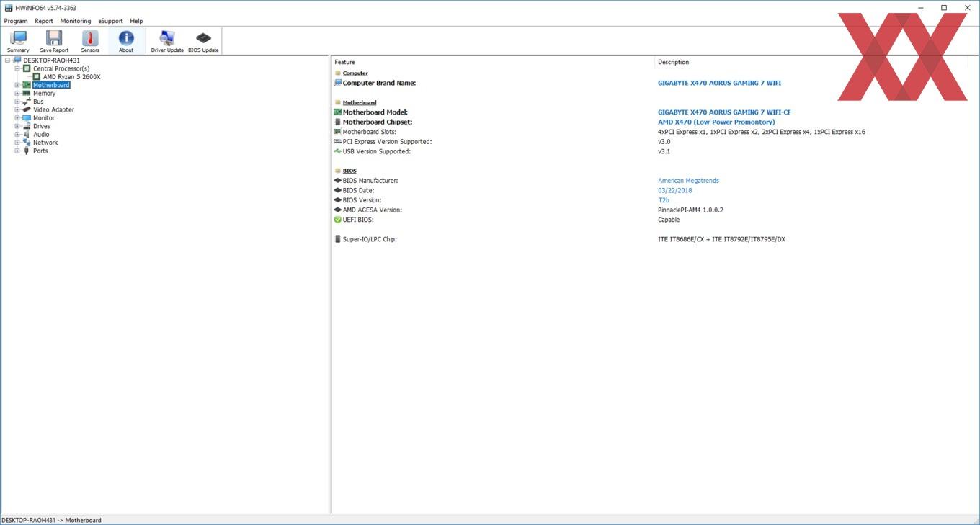Viewport: 980px width, 525px height.
Task: Open the Program menu
Action: tap(16, 21)
